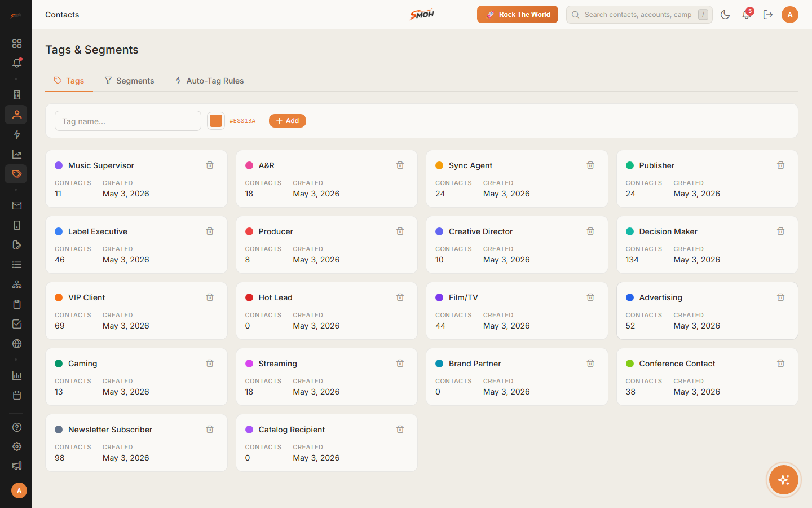Select the Creative Director tag name
Image resolution: width=812 pixels, height=508 pixels.
pyautogui.click(x=480, y=231)
